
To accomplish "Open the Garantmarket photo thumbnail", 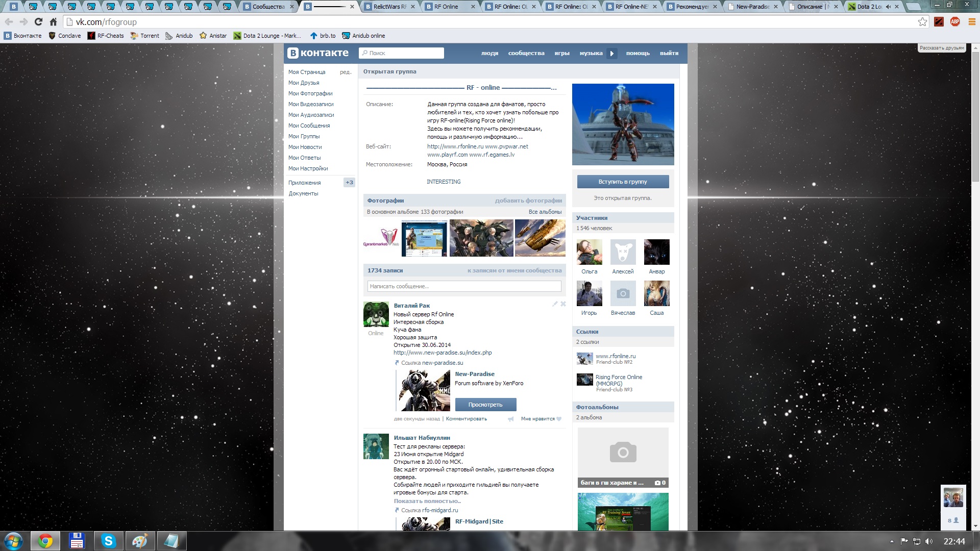I will click(381, 238).
